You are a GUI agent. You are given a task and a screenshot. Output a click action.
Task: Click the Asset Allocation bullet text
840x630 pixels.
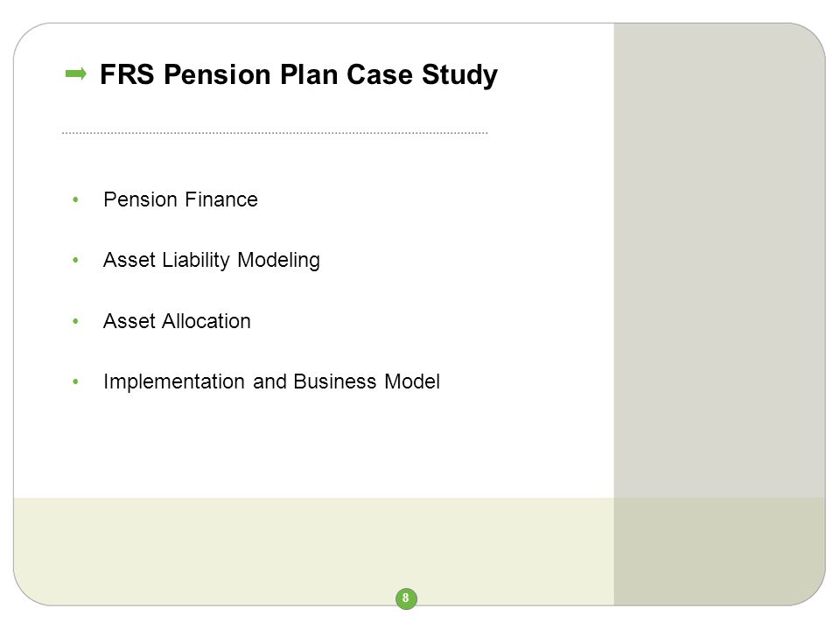(177, 321)
